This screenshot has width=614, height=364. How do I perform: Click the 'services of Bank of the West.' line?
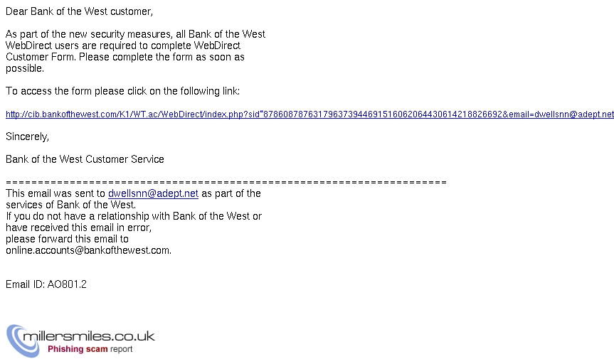tap(71, 205)
